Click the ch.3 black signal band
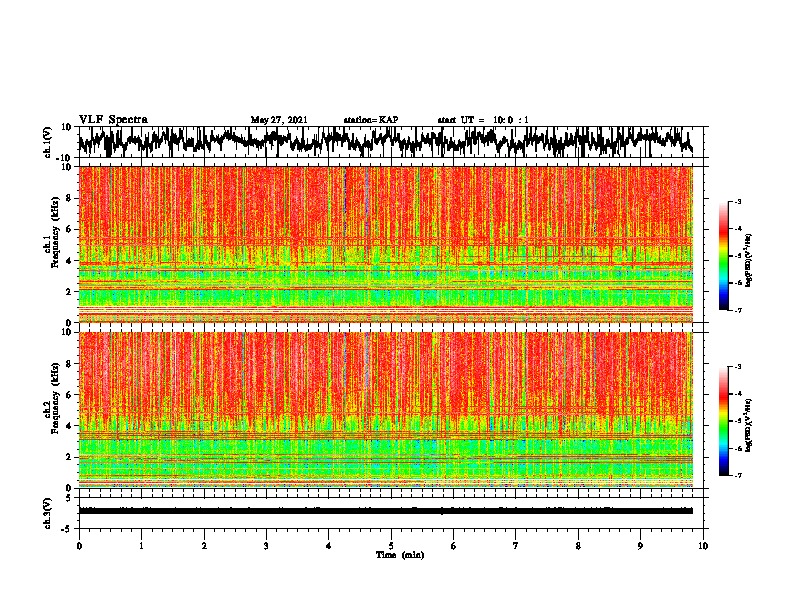792x612 pixels. (386, 511)
